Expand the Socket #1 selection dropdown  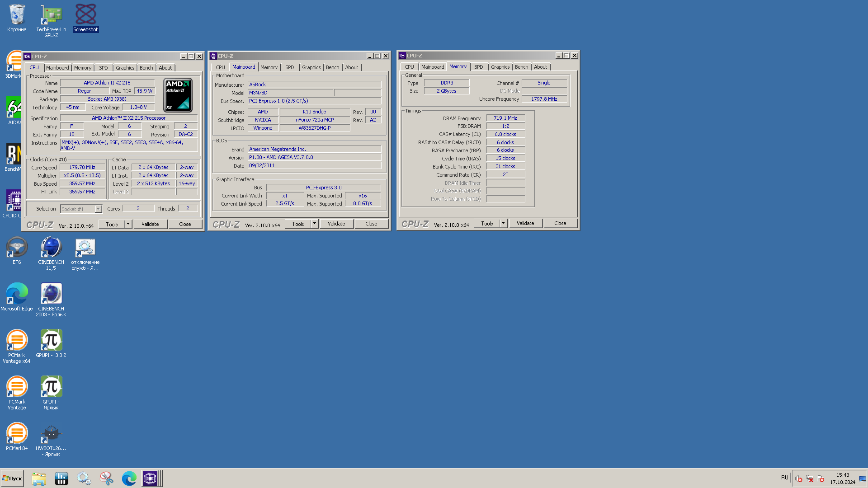coord(98,209)
